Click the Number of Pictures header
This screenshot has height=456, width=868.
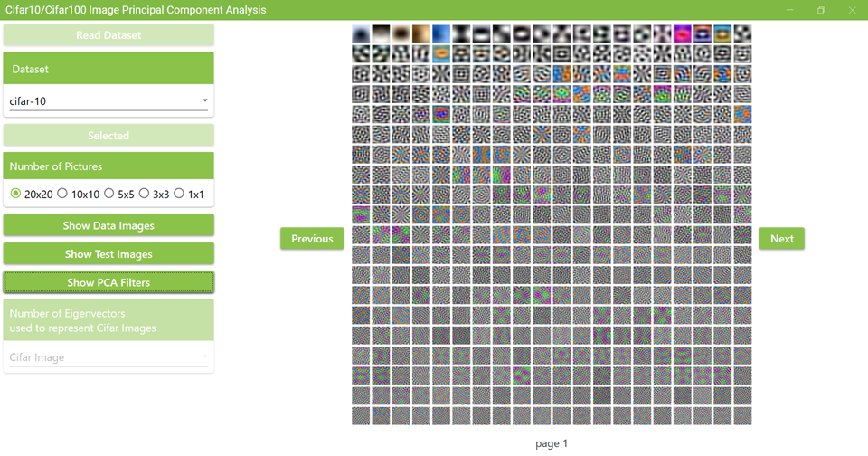(x=56, y=166)
